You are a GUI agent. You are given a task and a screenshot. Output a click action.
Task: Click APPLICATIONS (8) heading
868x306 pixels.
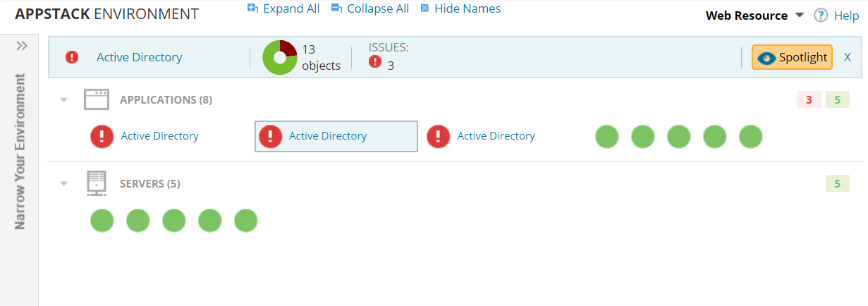(x=166, y=100)
